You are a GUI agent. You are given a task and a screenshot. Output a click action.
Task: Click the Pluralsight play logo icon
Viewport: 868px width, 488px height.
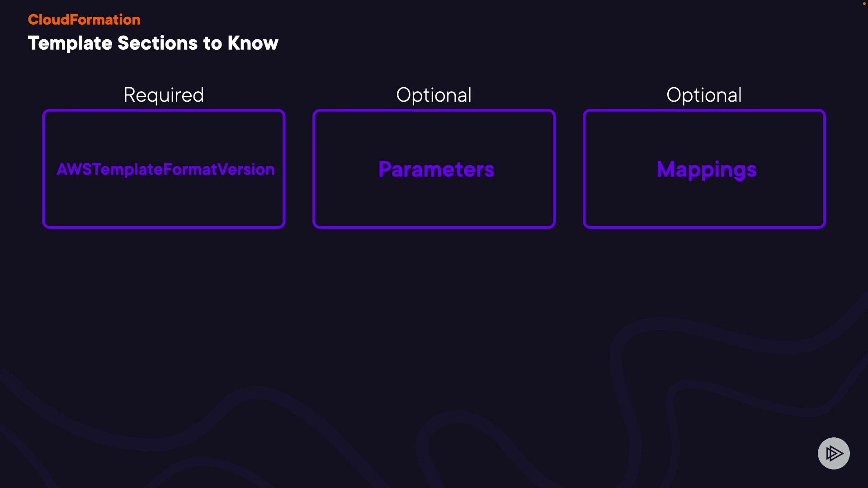tap(834, 453)
